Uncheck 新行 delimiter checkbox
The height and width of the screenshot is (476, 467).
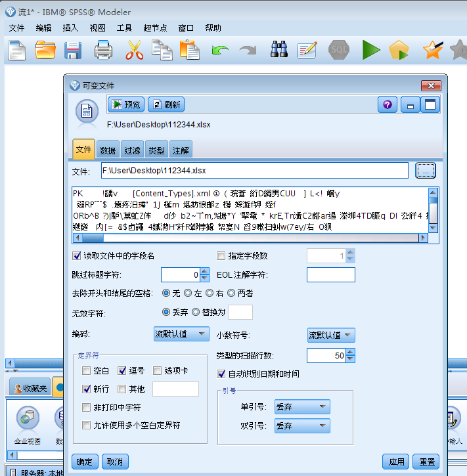86,389
